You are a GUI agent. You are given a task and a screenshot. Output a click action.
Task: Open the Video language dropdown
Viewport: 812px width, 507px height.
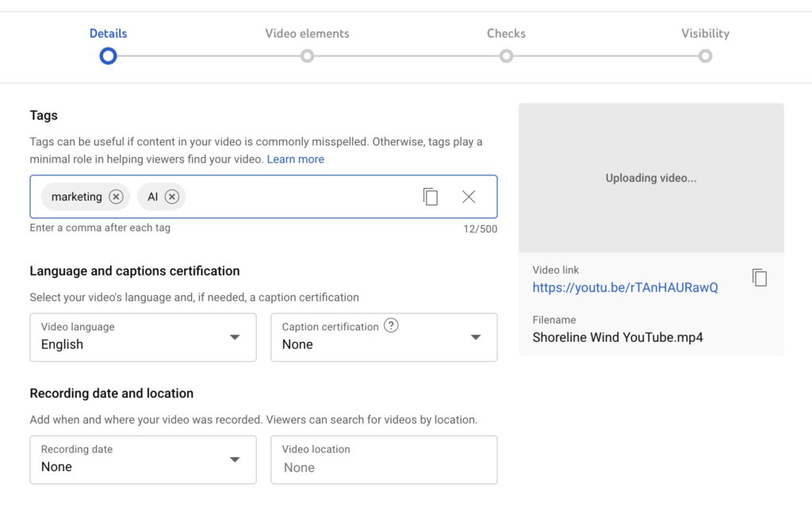point(235,337)
